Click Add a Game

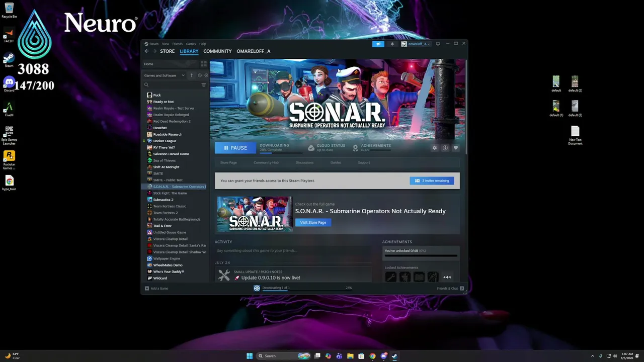click(156, 288)
